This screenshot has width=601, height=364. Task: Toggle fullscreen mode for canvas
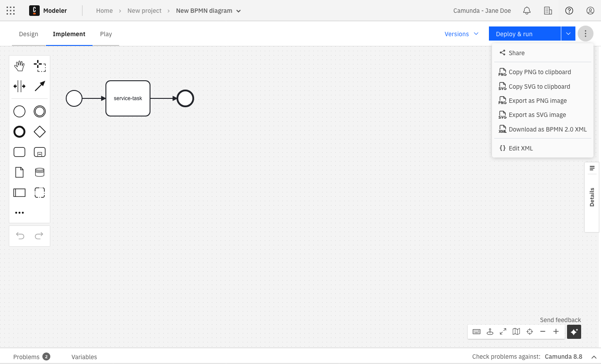point(503,332)
